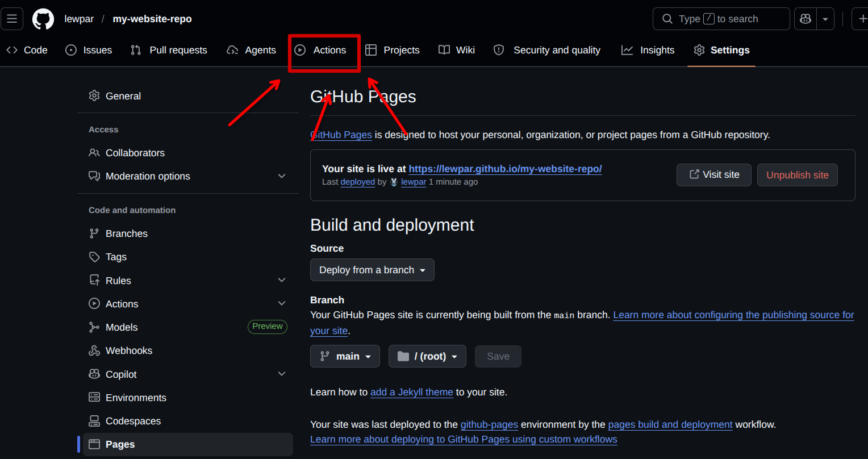Screen dimensions: 868x459
Task: Click the GitHub octocat logo
Action: (43, 19)
